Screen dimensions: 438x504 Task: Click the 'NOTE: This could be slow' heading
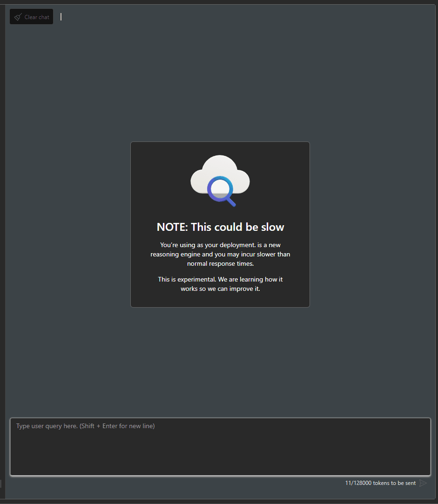tap(220, 227)
